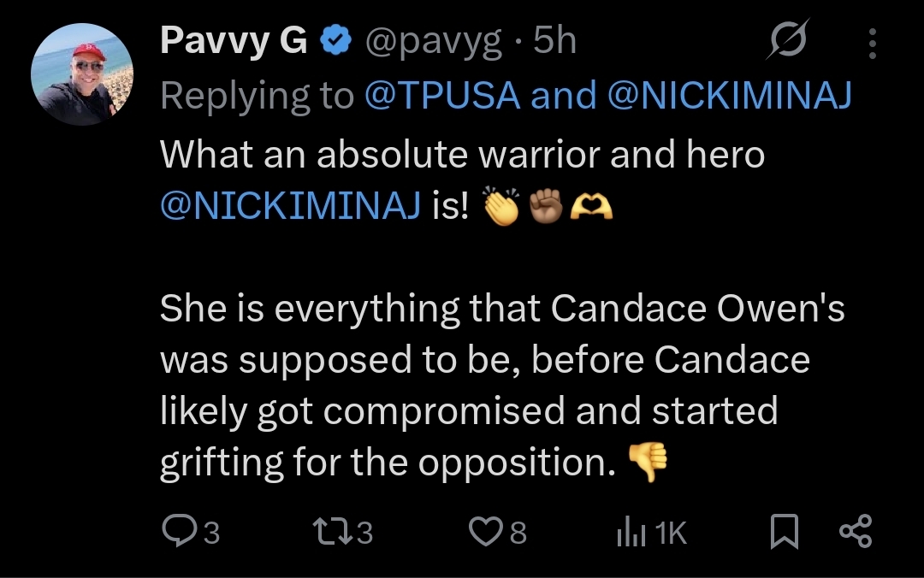Open the @TPUSA link in Replying to
Image resolution: width=924 pixels, height=578 pixels.
coord(442,96)
